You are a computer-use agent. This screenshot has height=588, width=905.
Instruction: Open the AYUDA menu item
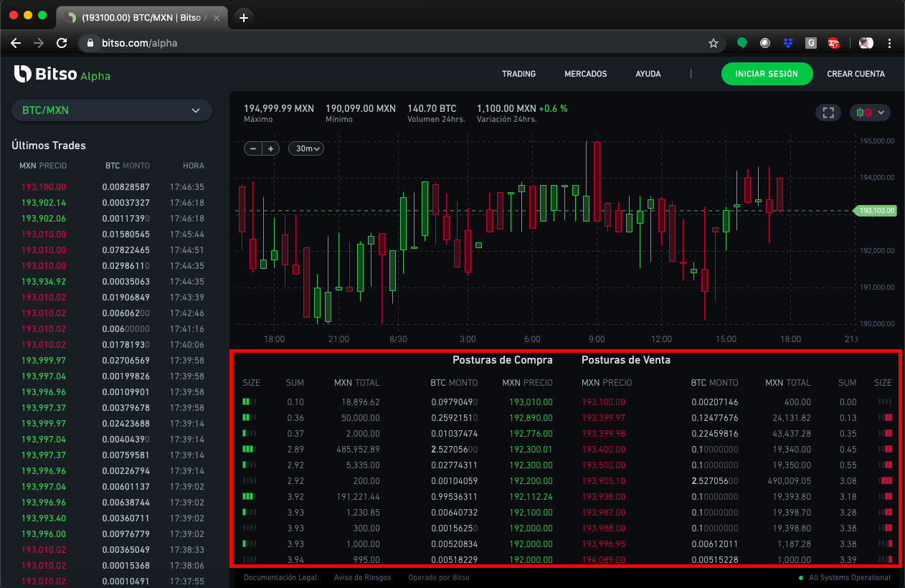click(x=648, y=74)
